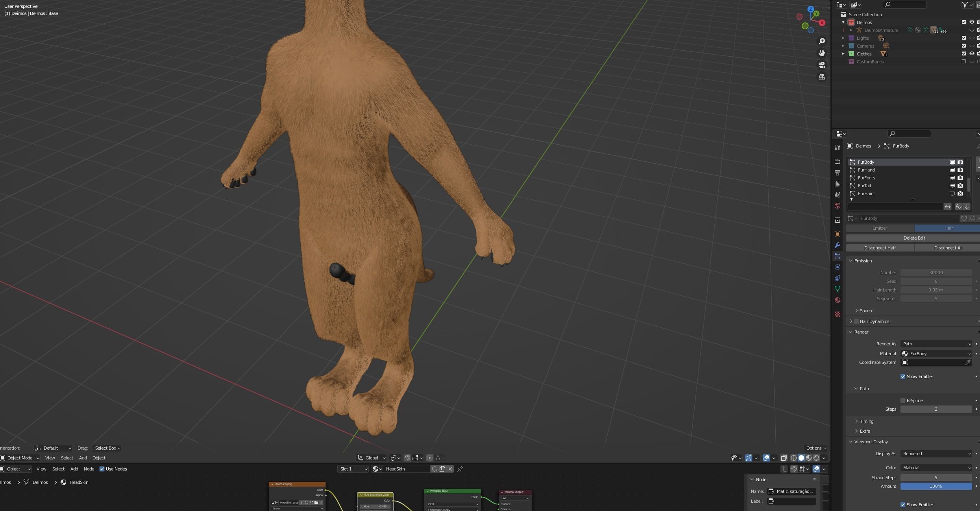Toggle proportional editing in viewport header

(430, 458)
